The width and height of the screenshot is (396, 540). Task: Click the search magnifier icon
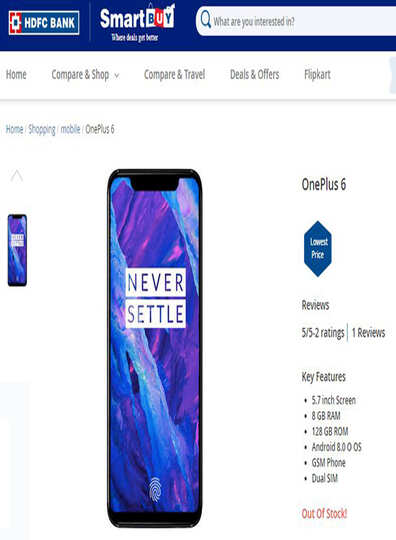pos(206,19)
